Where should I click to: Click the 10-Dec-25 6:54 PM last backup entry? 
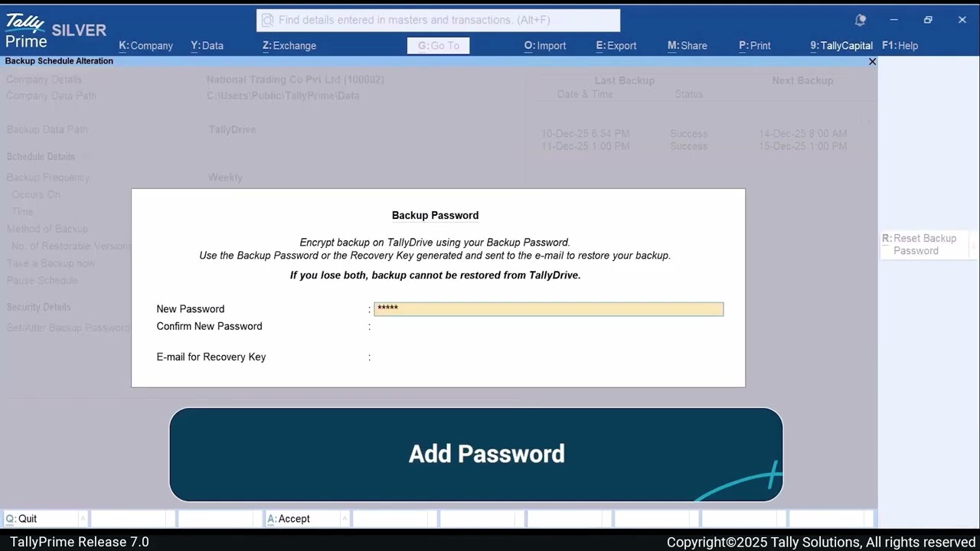coord(586,133)
